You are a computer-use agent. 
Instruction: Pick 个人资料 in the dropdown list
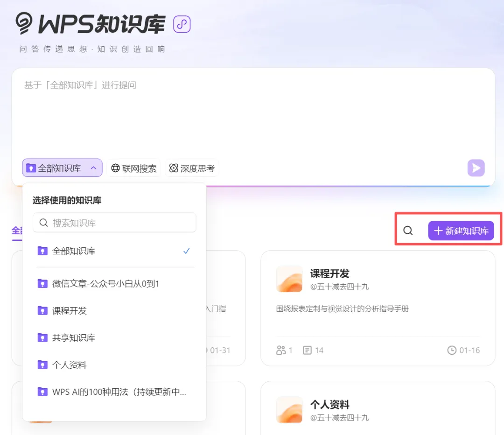click(114, 365)
